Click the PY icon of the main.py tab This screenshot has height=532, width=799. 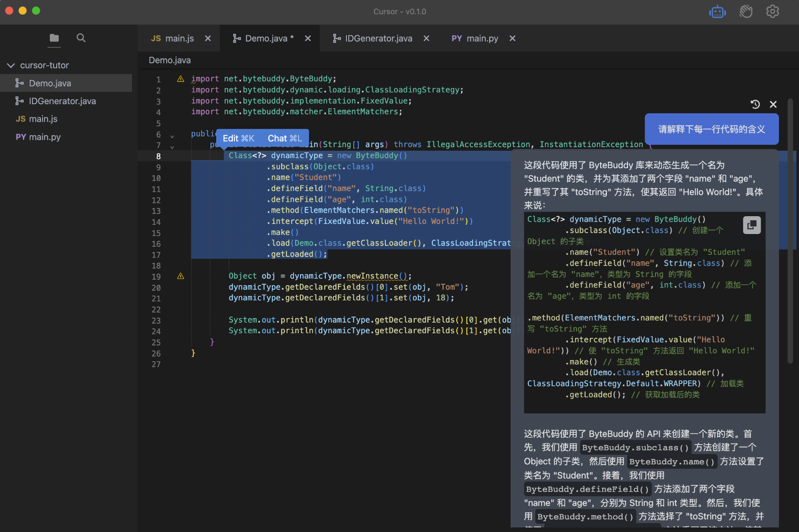pyautogui.click(x=457, y=38)
